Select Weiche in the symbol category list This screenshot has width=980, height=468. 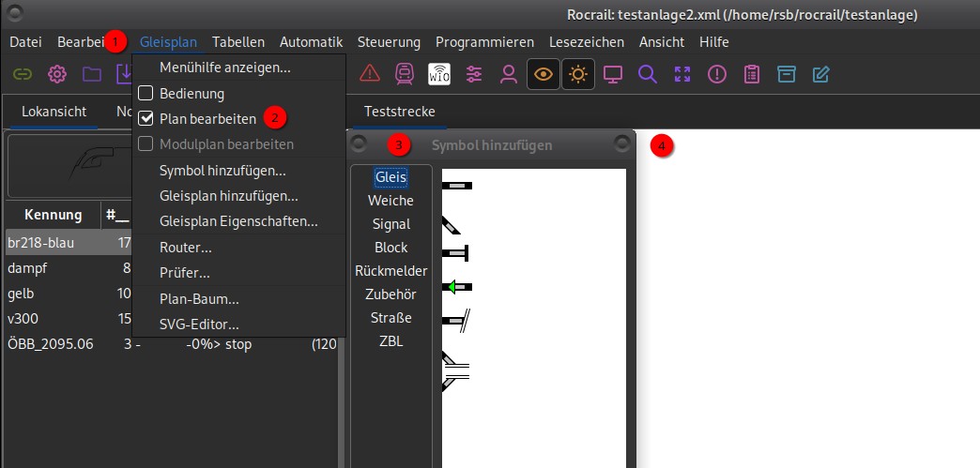tap(390, 201)
